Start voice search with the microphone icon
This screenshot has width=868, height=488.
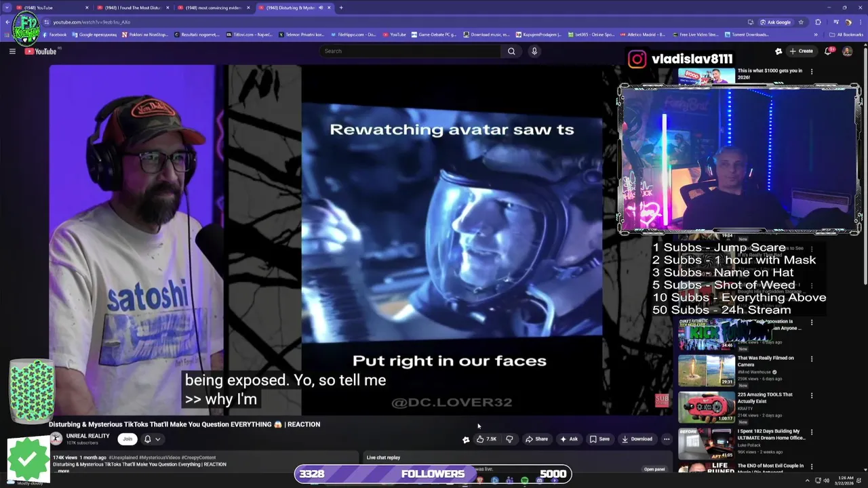point(534,51)
